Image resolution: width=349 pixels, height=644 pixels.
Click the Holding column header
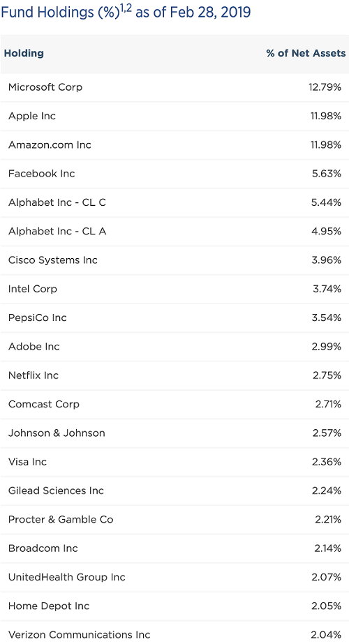24,54
